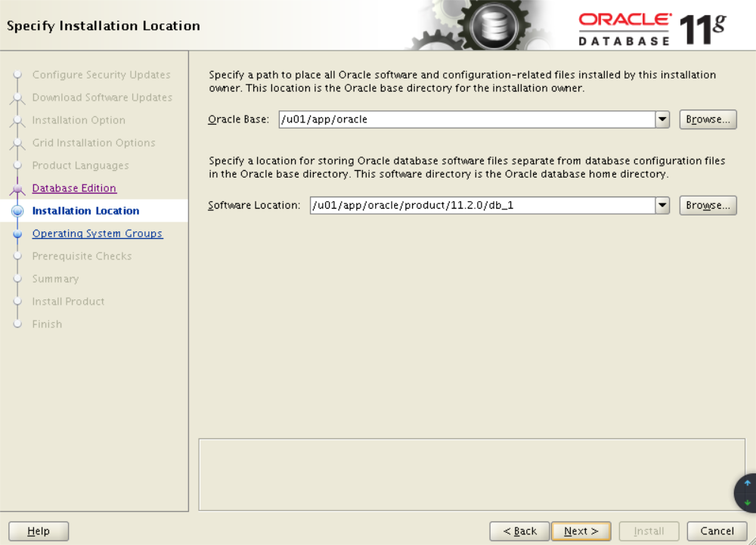This screenshot has height=545, width=756.
Task: Click the Product Languages step
Action: click(81, 166)
